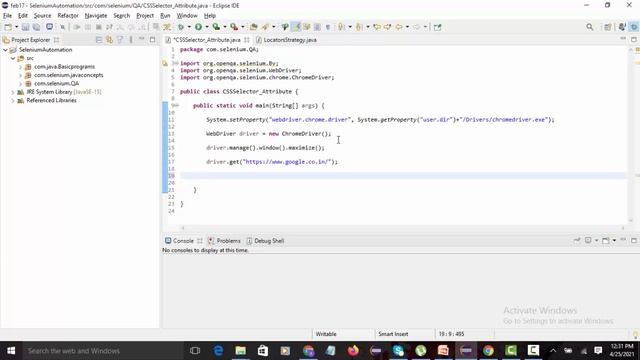Click the External Tools run icon
This screenshot has height=360, width=640.
234,27
